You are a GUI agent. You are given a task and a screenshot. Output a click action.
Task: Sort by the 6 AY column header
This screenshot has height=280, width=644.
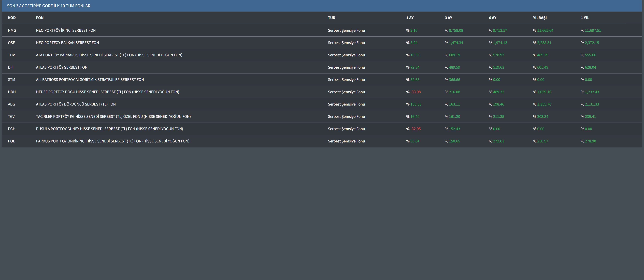[493, 18]
